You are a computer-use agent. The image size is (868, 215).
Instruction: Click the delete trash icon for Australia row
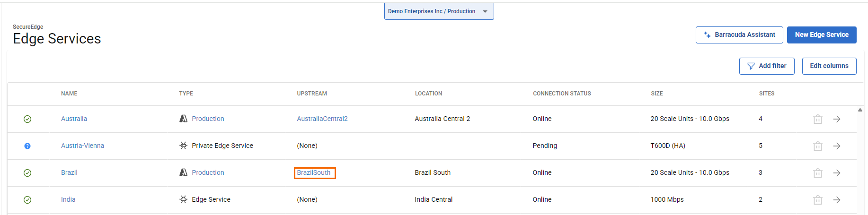[x=817, y=119]
